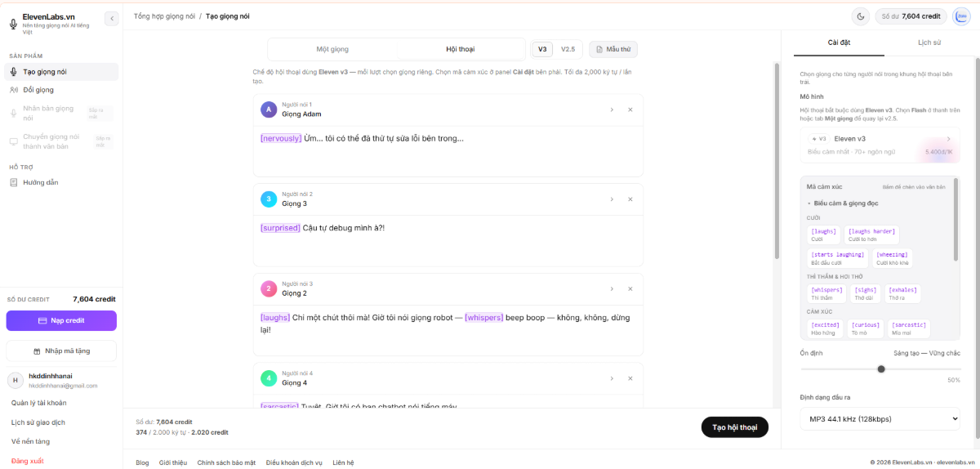
Task: Click the Tạo hội thoại button
Action: [x=735, y=427]
